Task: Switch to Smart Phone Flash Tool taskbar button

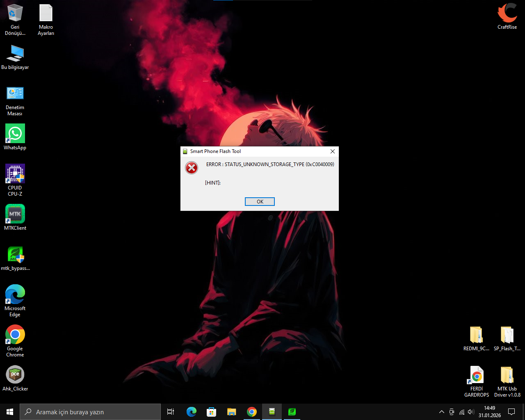Action: point(272,412)
